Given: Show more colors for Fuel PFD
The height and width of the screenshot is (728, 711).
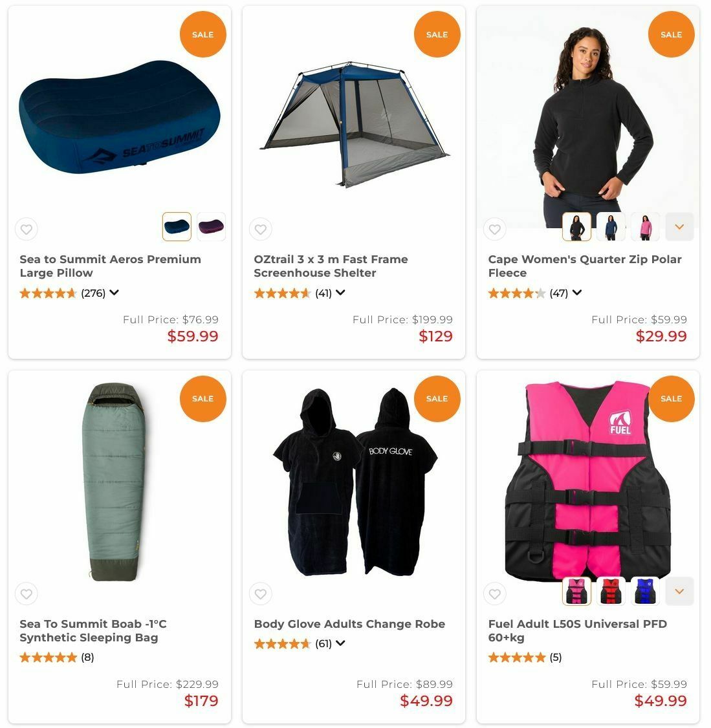Looking at the screenshot, I should (x=679, y=591).
